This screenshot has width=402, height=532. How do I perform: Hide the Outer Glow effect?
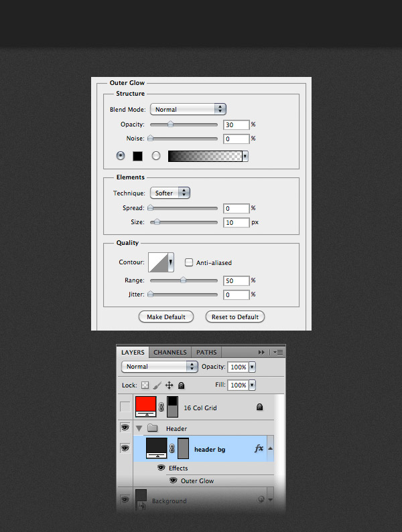(174, 480)
